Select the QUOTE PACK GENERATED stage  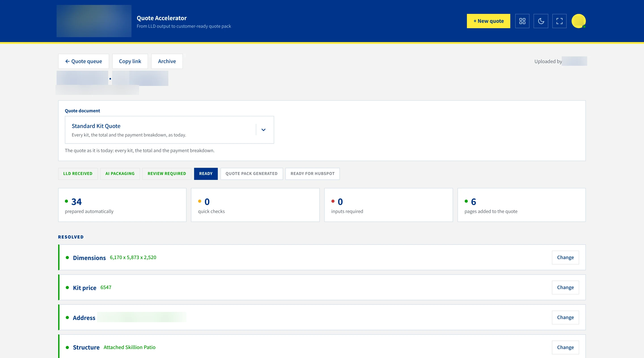coord(252,174)
